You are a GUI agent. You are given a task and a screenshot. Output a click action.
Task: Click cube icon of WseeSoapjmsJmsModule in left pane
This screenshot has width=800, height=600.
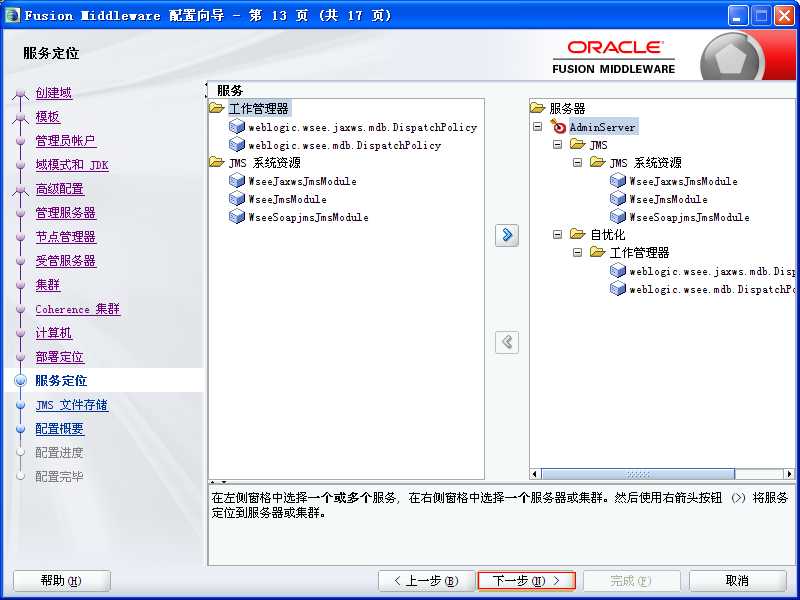coord(237,216)
